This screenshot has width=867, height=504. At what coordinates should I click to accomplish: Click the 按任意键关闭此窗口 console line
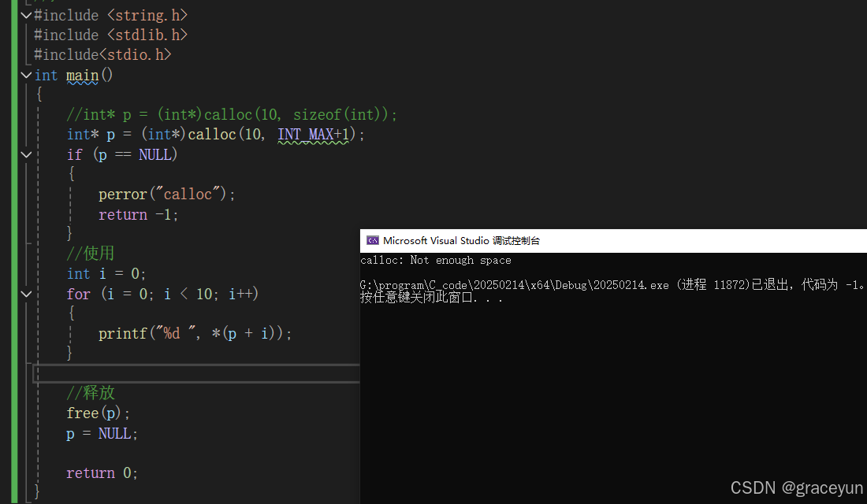tap(431, 298)
